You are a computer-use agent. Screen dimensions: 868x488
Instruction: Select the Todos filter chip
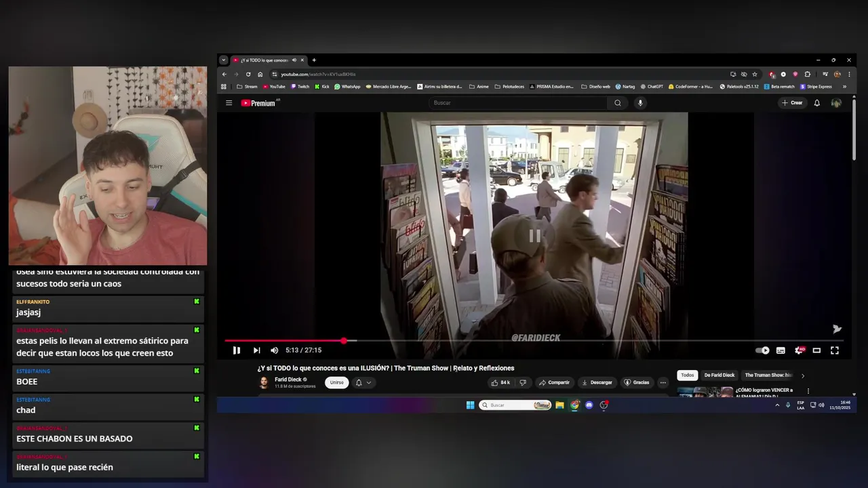687,375
